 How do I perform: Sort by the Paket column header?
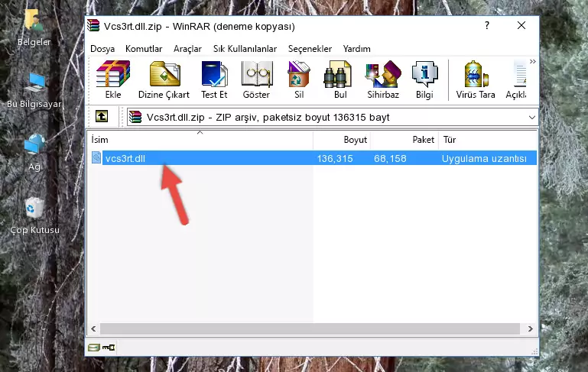[x=404, y=140]
